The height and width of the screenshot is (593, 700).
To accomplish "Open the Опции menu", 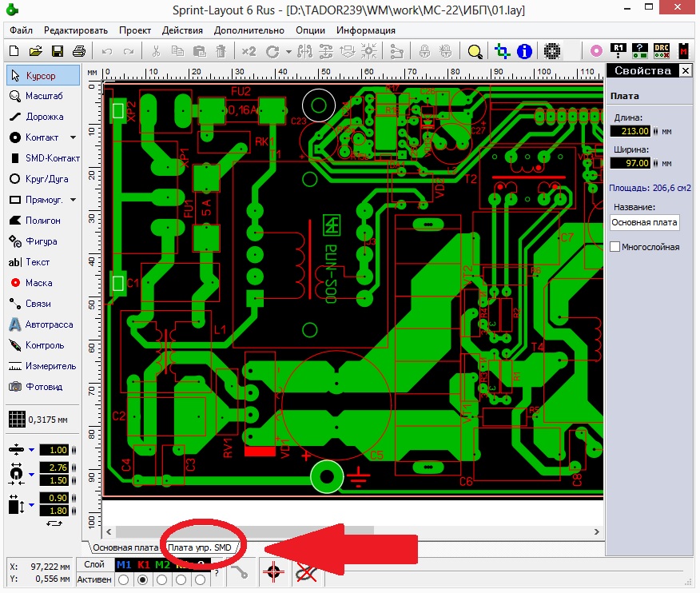I will 310,30.
